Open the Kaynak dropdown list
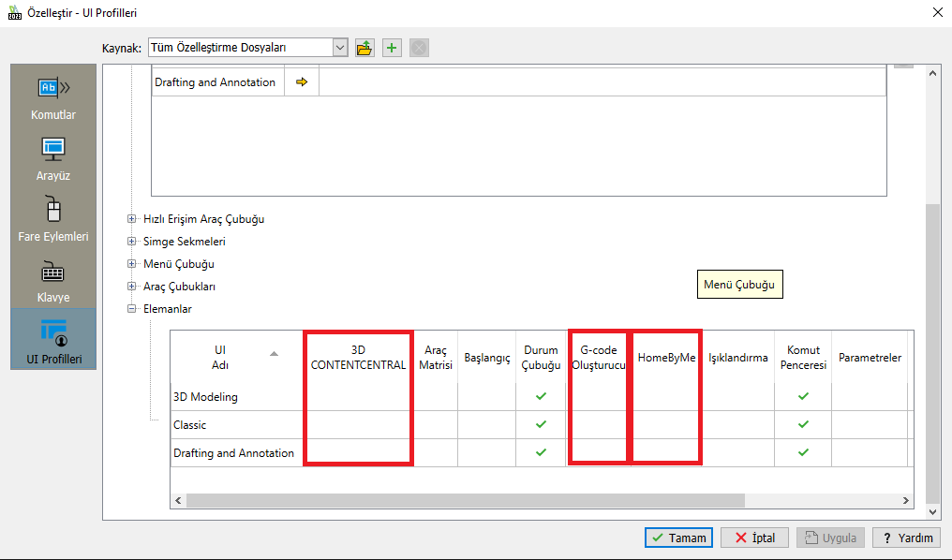The image size is (952, 560). click(339, 48)
